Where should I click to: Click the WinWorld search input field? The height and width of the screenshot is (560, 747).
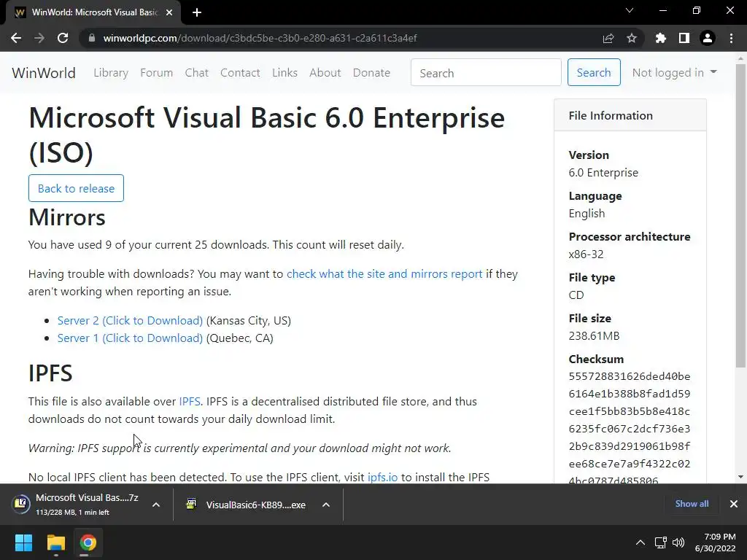point(486,72)
